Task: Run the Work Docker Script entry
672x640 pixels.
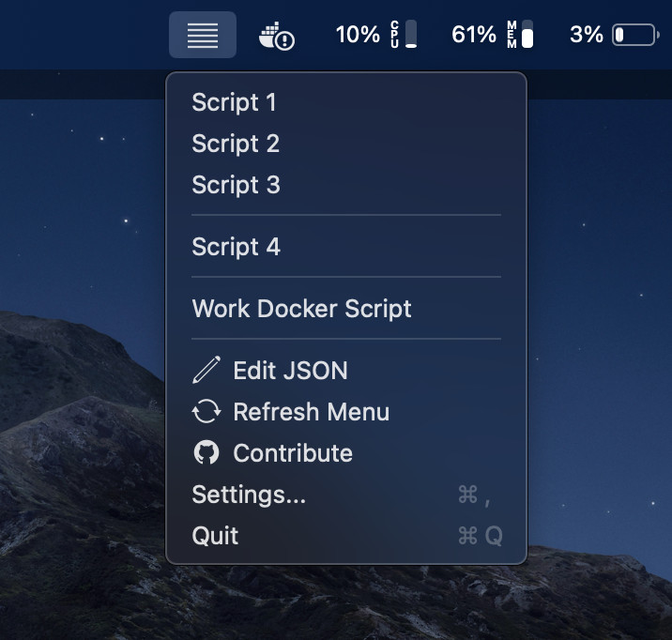Action: tap(346, 309)
